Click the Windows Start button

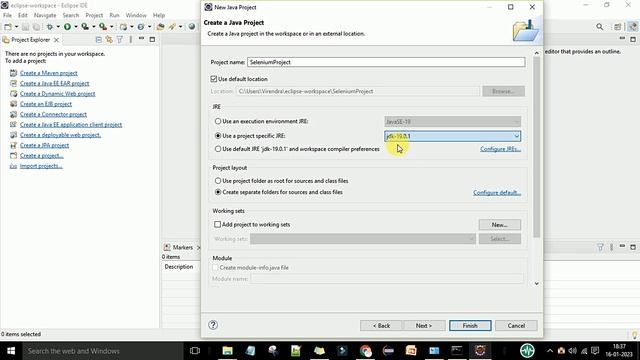11,351
